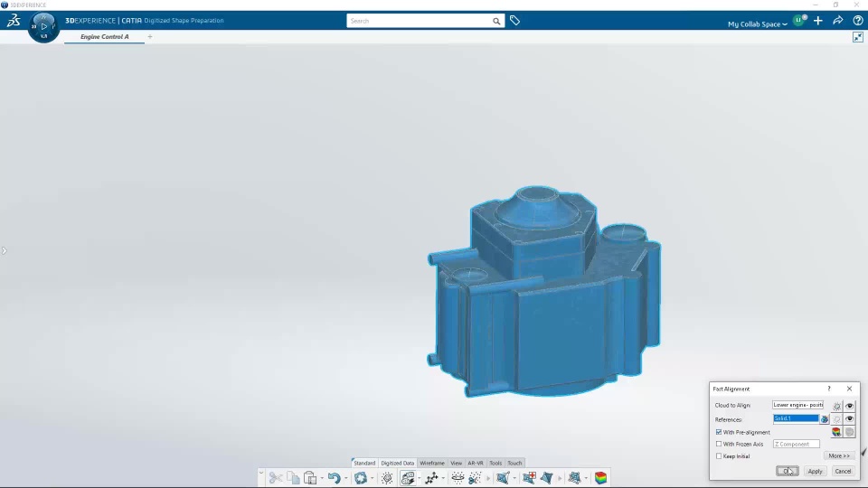Viewport: 868px width, 488px height.
Task: Switch to the AR-VR tab
Action: 476,463
